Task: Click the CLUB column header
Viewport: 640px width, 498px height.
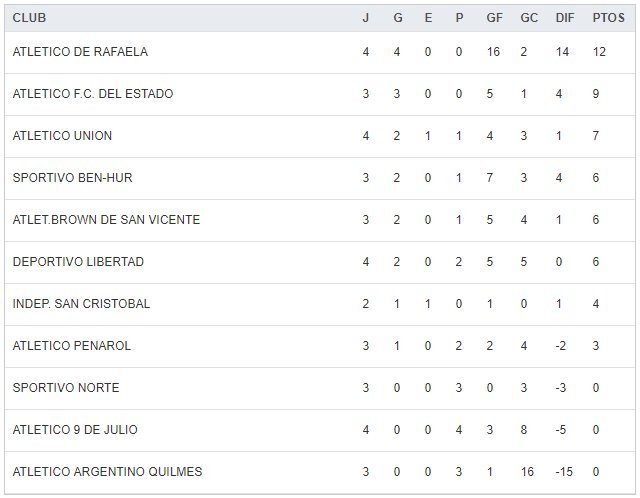Action: (29, 17)
